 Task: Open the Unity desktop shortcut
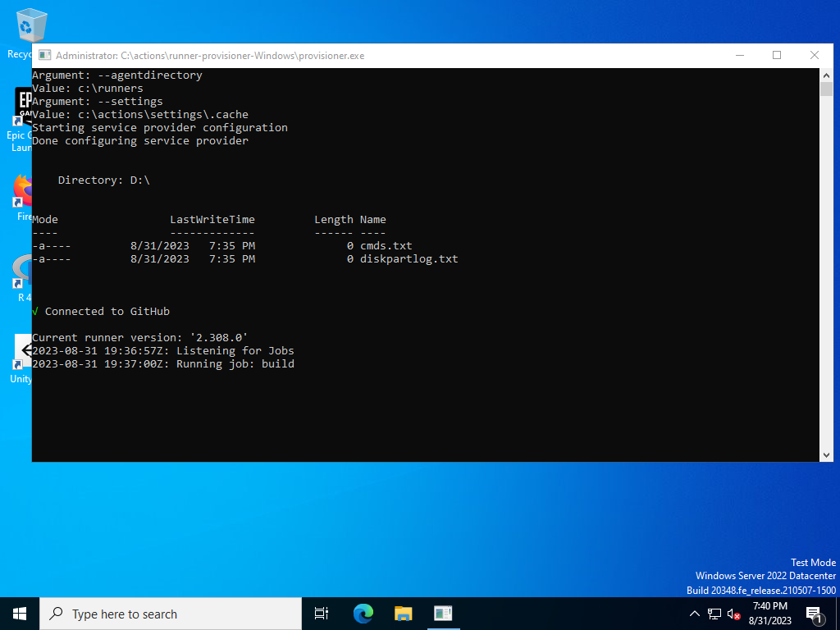(x=21, y=359)
